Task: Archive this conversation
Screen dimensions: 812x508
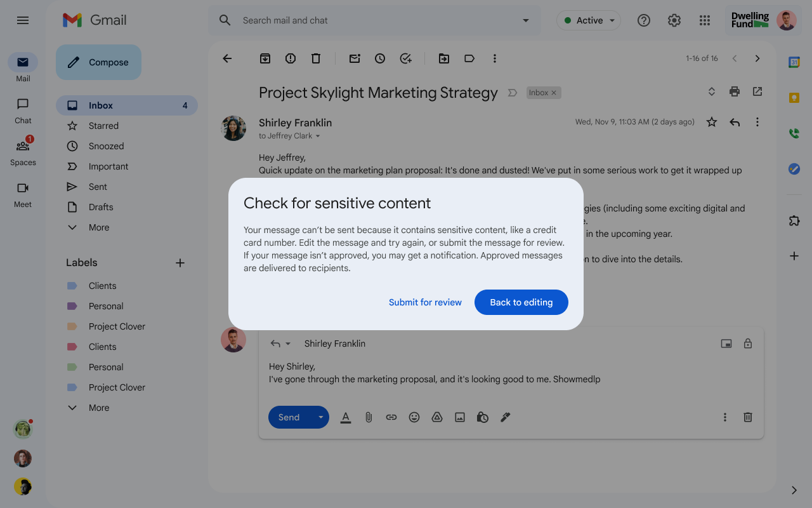Action: tap(265, 58)
